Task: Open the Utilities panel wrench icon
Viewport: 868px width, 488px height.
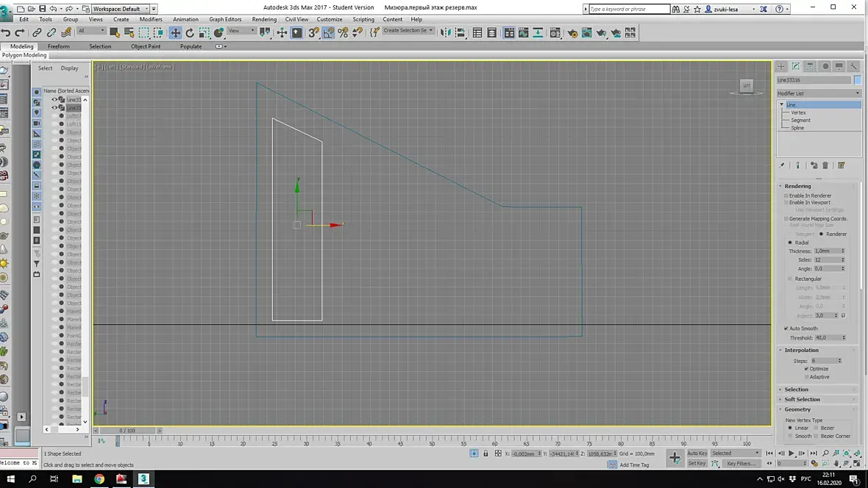Action: (x=853, y=66)
